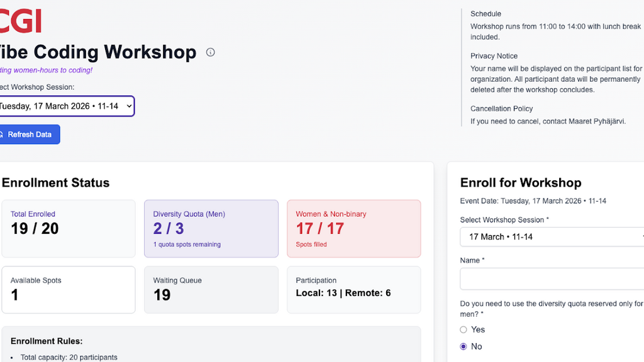The width and height of the screenshot is (644, 362).
Task: Open the Tuesday, 17 March 2026 session dropdown
Action: 65,106
